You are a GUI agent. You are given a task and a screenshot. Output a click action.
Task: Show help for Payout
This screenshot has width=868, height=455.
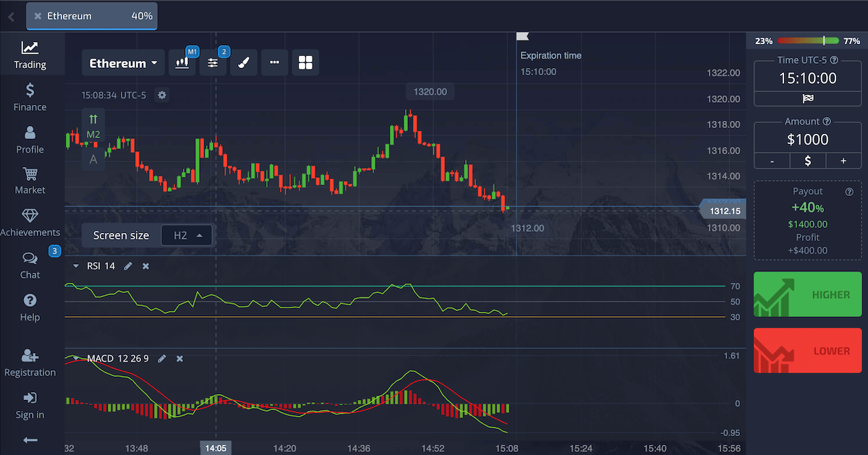point(849,192)
